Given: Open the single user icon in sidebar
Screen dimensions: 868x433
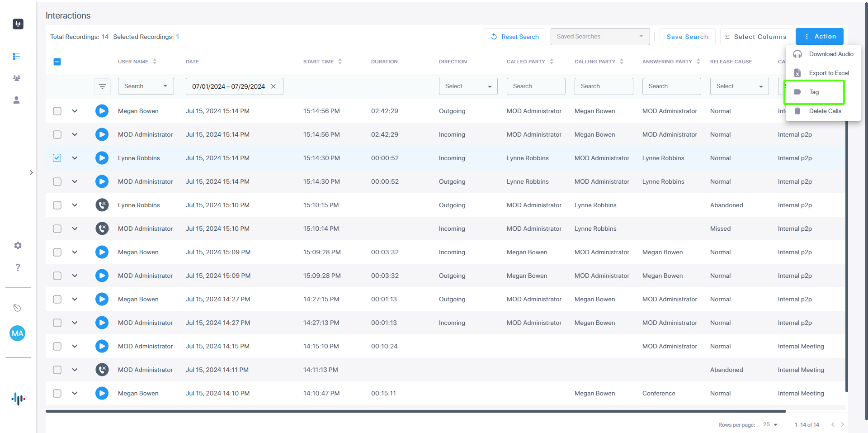Looking at the screenshot, I should click(x=17, y=100).
